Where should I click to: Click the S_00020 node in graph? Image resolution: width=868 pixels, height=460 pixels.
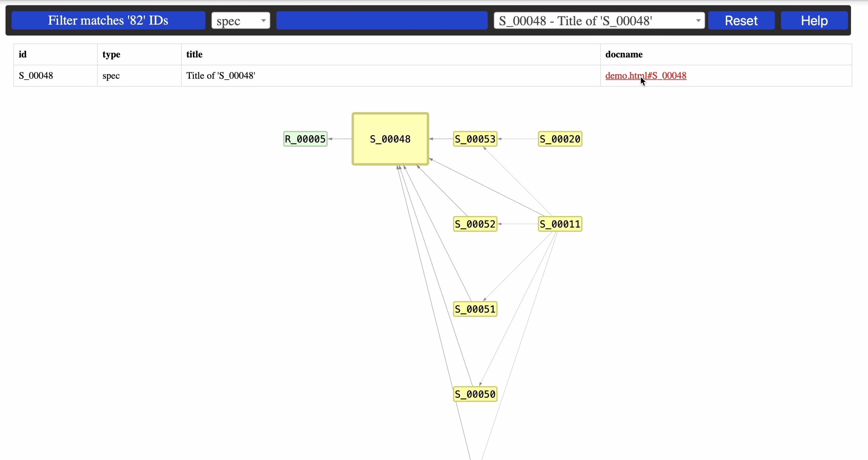pyautogui.click(x=560, y=139)
